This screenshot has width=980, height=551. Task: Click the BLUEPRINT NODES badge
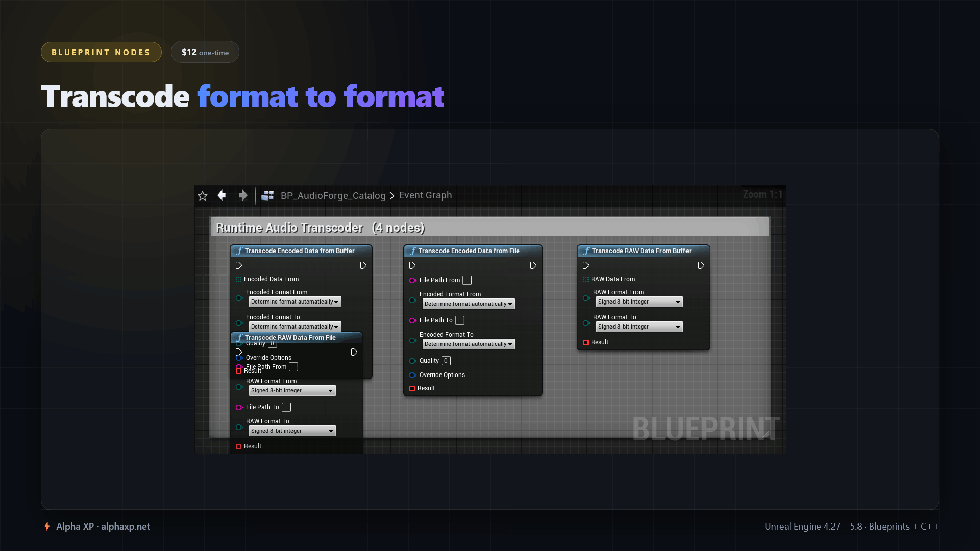pos(101,52)
